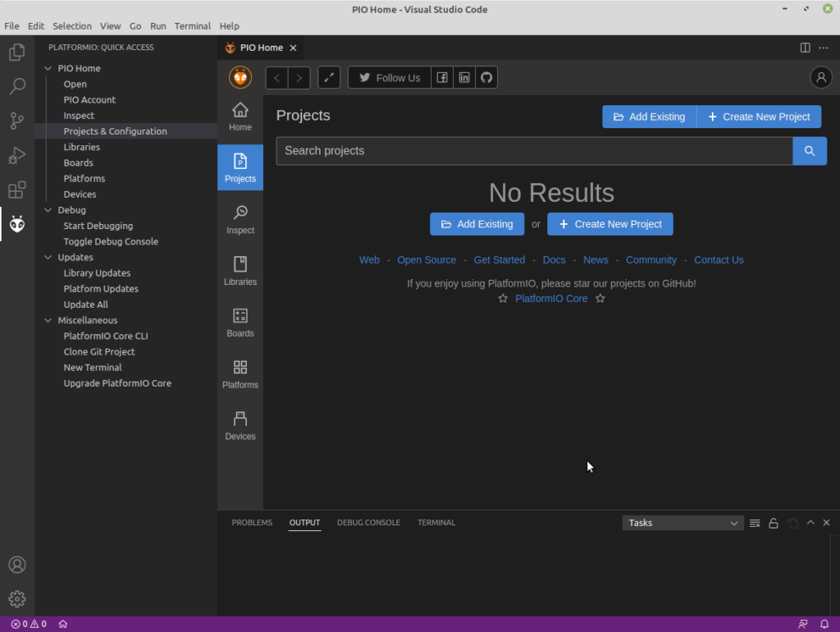The width and height of the screenshot is (840, 632).
Task: Clear the output panel
Action: pos(755,523)
